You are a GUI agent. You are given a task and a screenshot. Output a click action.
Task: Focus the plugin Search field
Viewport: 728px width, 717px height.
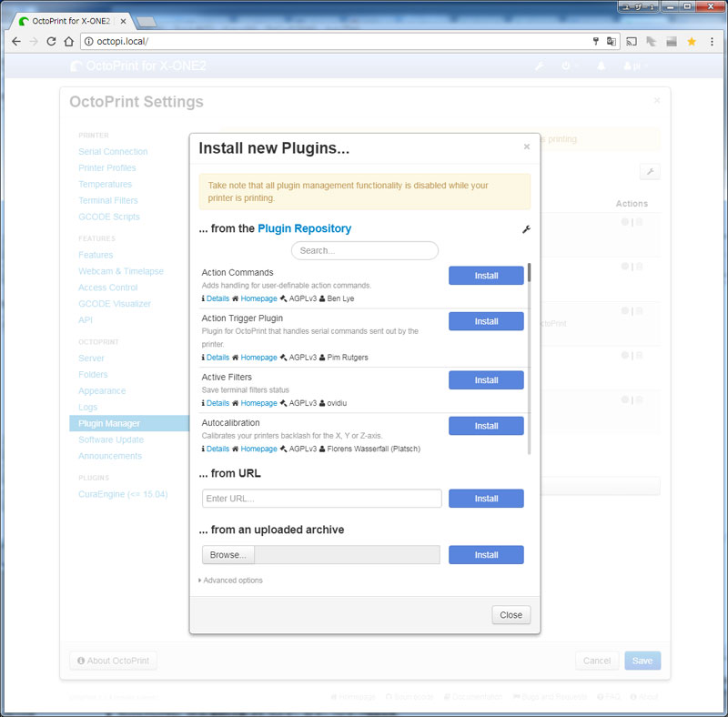click(x=365, y=251)
